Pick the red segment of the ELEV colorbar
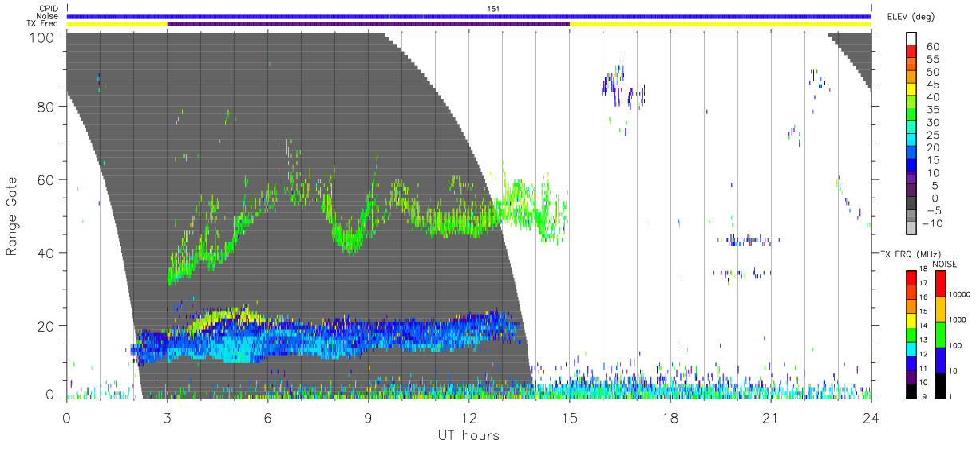Image resolution: width=980 pixels, height=452 pixels. 911,52
